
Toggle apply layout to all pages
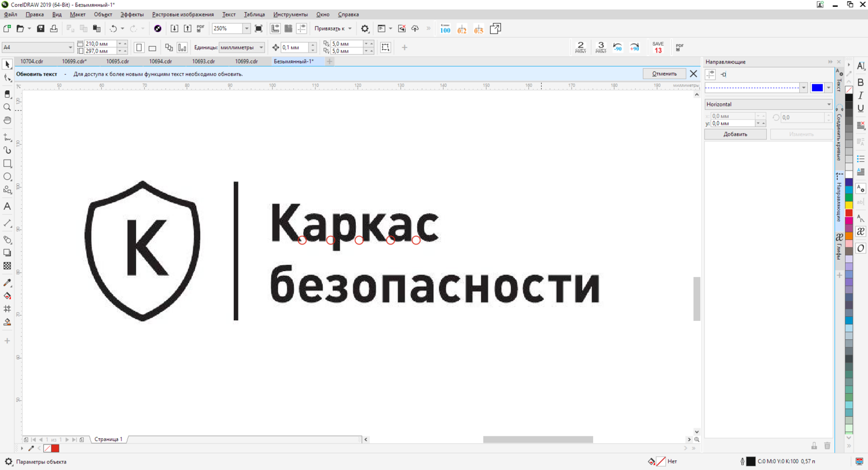tap(169, 47)
